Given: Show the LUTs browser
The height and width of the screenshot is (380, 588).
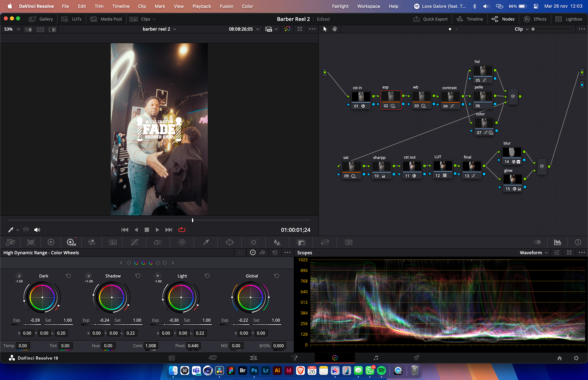Looking at the screenshot, I should pyautogui.click(x=72, y=19).
